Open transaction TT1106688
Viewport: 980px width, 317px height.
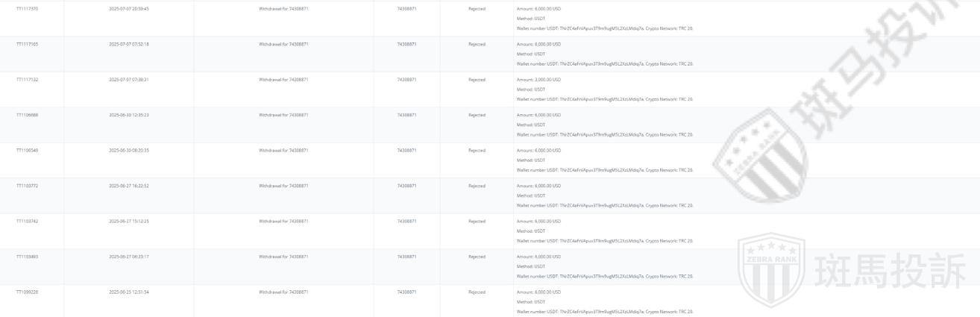(28, 115)
